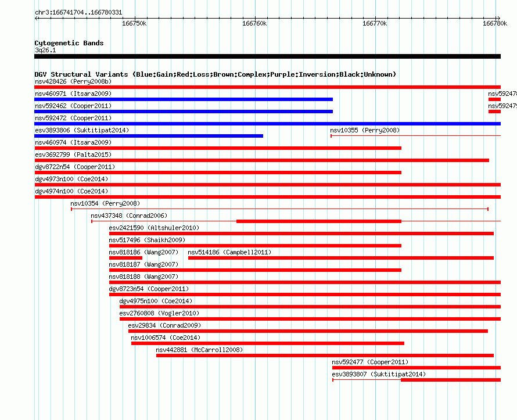Image resolution: width=517 pixels, height=420 pixels.
Task: Open esv3893806 (Suktitipat2014) variant label
Action: pos(82,130)
